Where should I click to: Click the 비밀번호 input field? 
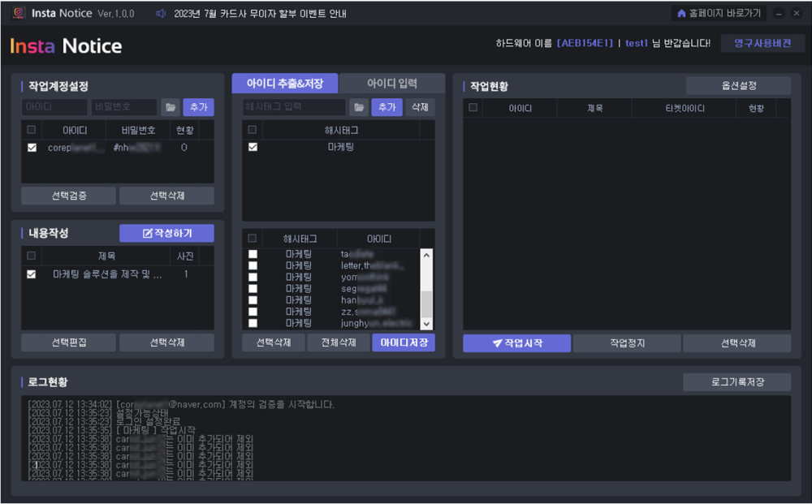click(123, 107)
